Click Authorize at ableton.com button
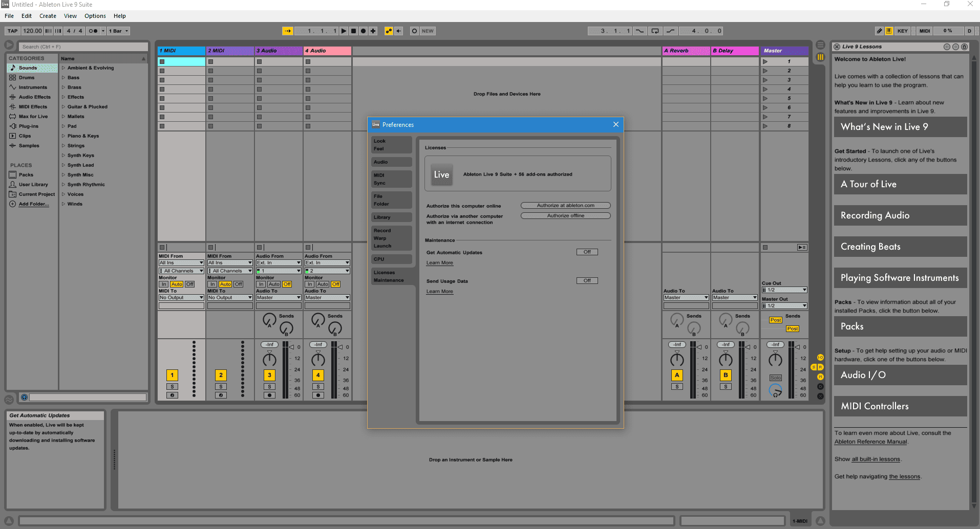Screen dimensions: 980x529 [x=566, y=206]
